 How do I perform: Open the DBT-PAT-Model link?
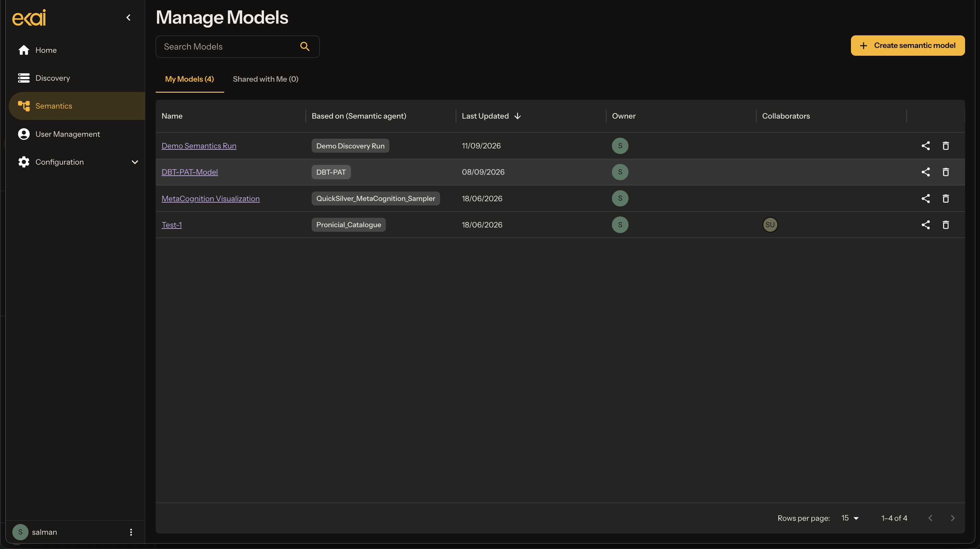[x=189, y=172]
